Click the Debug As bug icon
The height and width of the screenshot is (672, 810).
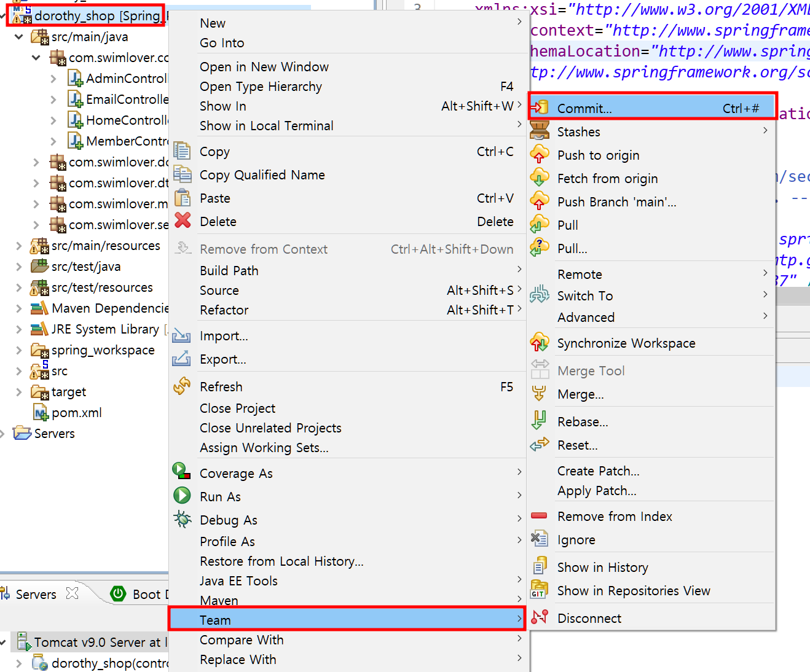point(182,519)
